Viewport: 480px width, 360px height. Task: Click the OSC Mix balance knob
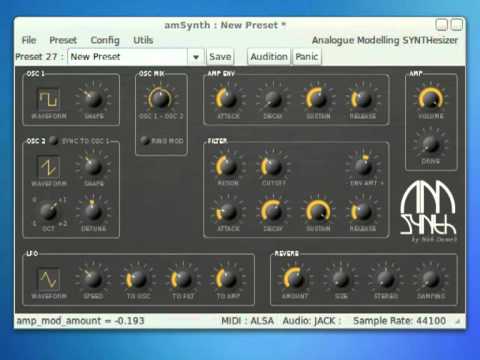160,99
